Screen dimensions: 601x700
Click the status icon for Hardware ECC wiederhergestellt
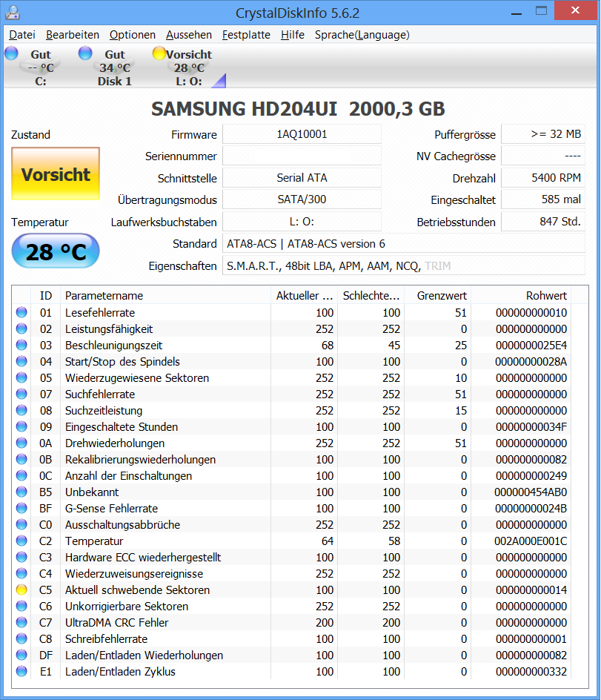pos(21,557)
